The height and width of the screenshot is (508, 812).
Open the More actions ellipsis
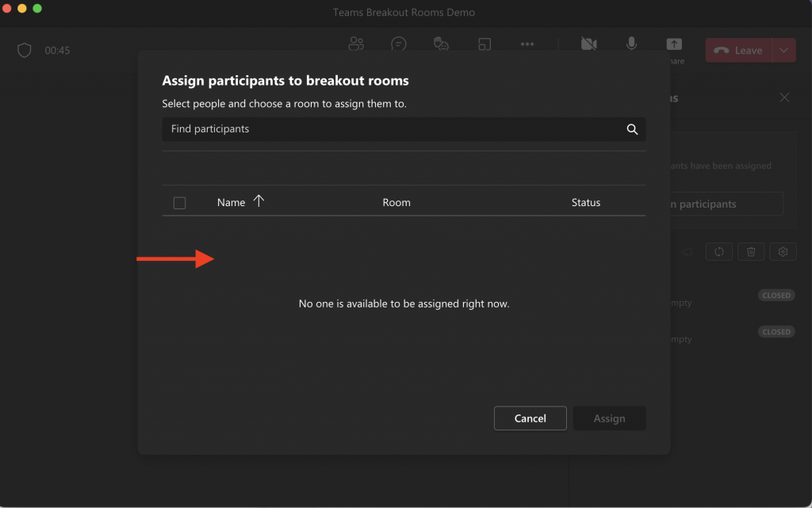(x=527, y=44)
